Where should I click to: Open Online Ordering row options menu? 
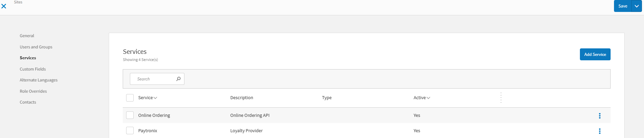click(599, 116)
